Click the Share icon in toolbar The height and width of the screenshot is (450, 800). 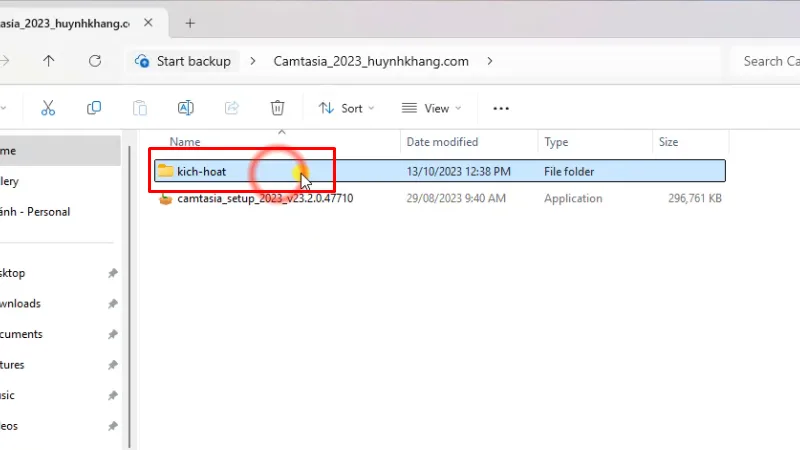click(232, 108)
